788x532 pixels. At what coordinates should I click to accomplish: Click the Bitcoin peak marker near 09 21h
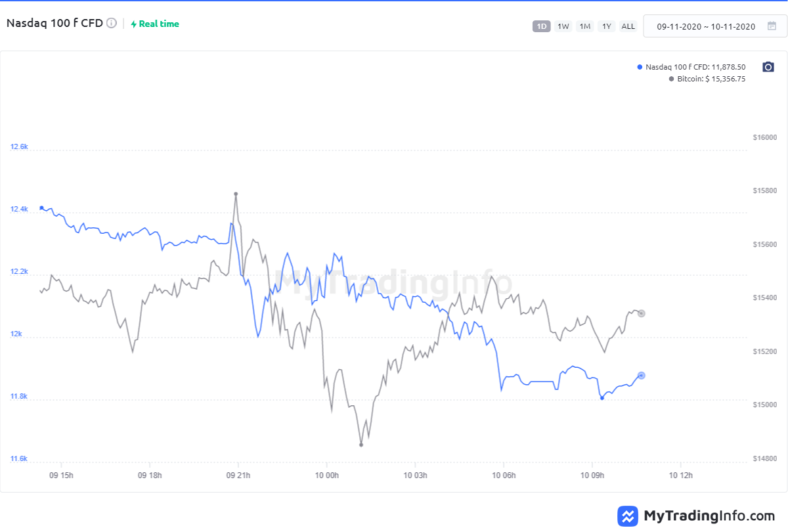236,194
